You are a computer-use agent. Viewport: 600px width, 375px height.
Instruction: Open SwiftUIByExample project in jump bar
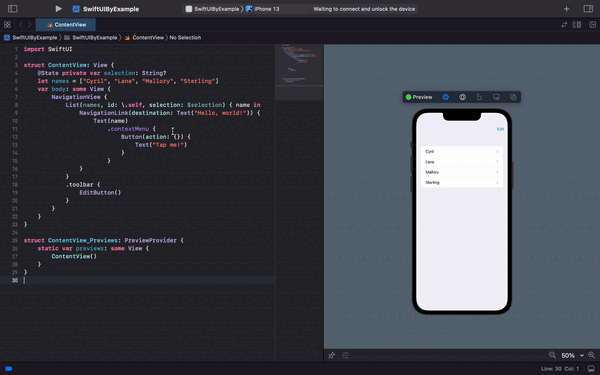pos(31,38)
